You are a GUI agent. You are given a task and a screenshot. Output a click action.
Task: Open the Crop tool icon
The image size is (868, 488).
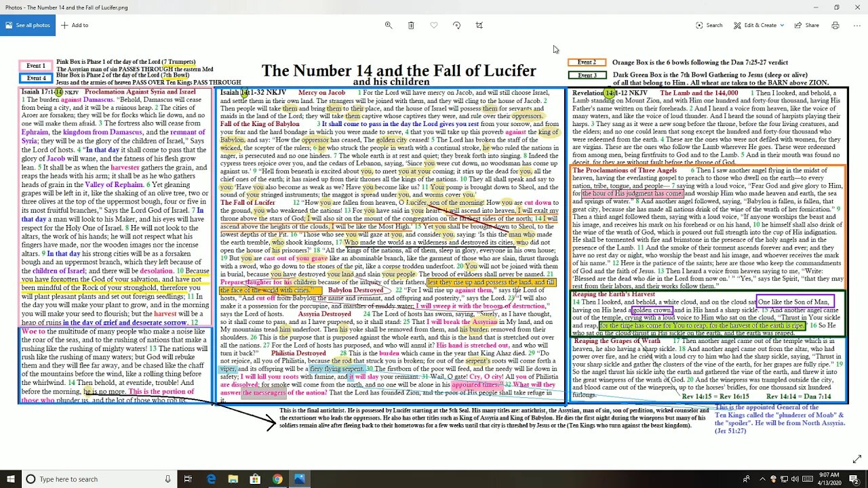[x=479, y=25]
